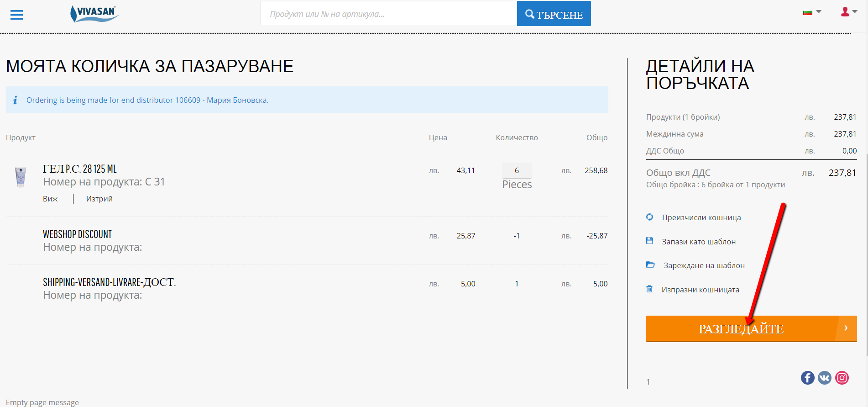Open the VK social icon

coord(825,378)
